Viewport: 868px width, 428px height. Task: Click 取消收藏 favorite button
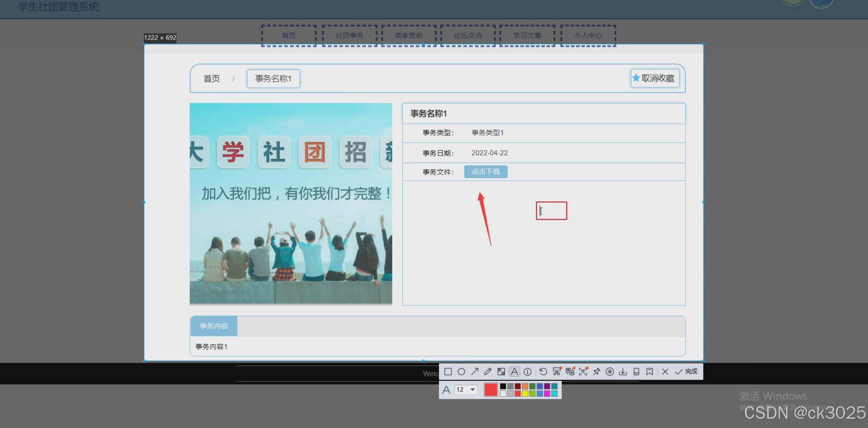coord(655,78)
